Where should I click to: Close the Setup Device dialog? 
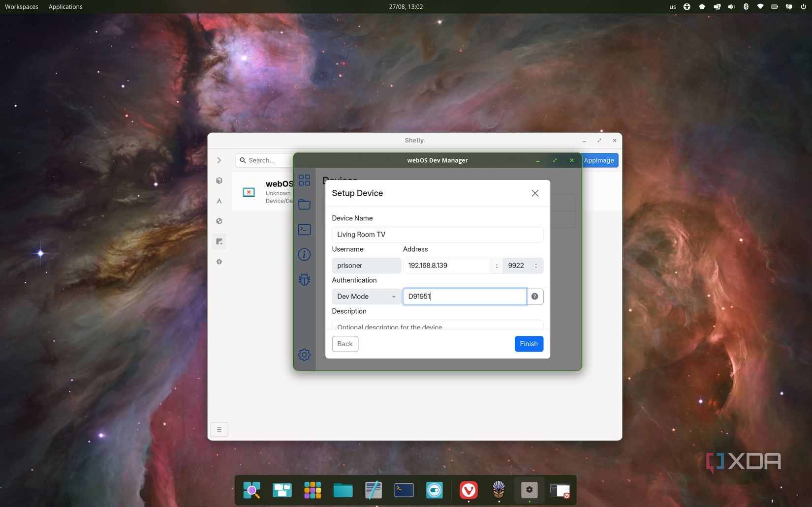(535, 193)
